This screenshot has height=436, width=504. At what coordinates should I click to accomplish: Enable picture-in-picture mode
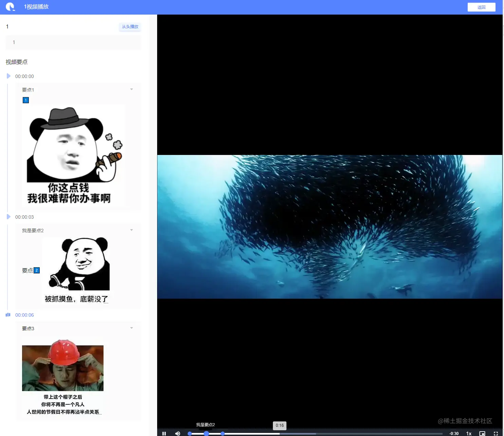click(x=482, y=433)
